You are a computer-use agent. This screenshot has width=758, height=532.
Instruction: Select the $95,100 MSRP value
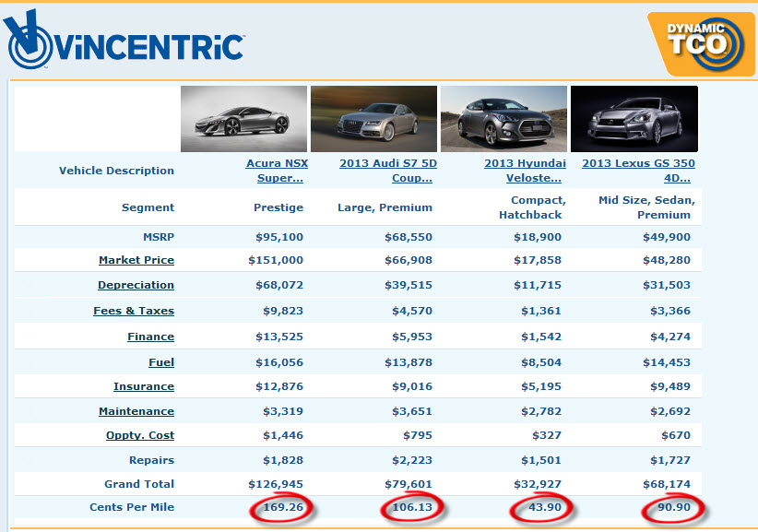click(x=279, y=237)
